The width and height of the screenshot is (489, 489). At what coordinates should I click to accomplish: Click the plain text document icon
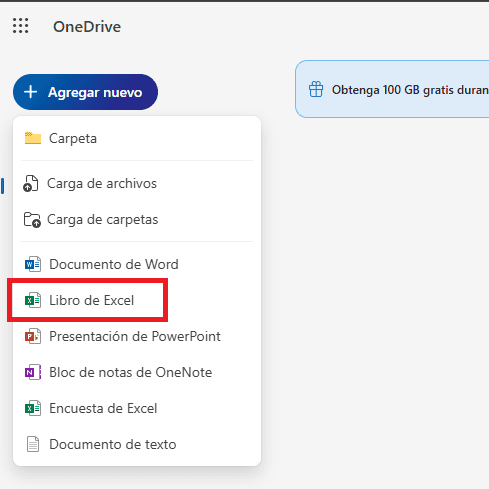coord(33,444)
